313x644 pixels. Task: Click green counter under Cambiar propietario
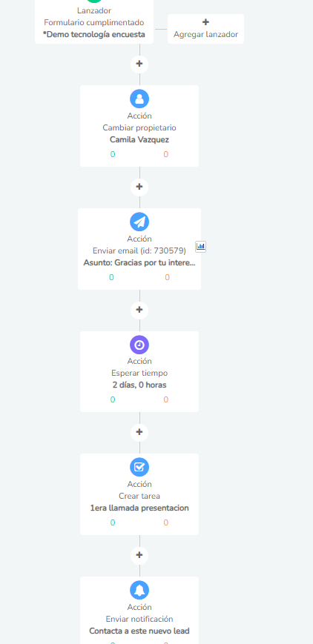point(113,154)
